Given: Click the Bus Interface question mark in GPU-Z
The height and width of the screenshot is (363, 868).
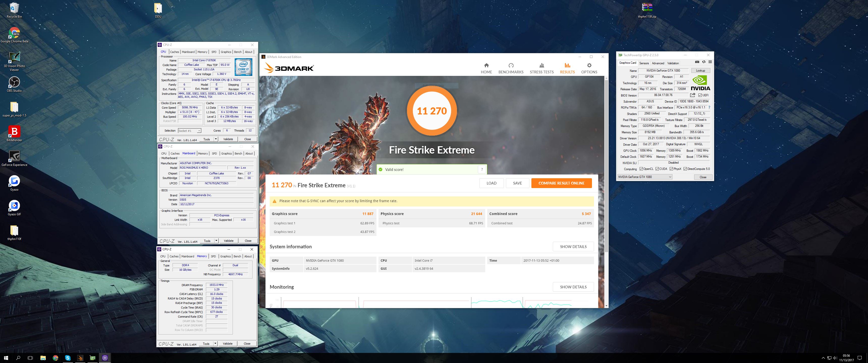Looking at the screenshot, I should [x=709, y=107].
